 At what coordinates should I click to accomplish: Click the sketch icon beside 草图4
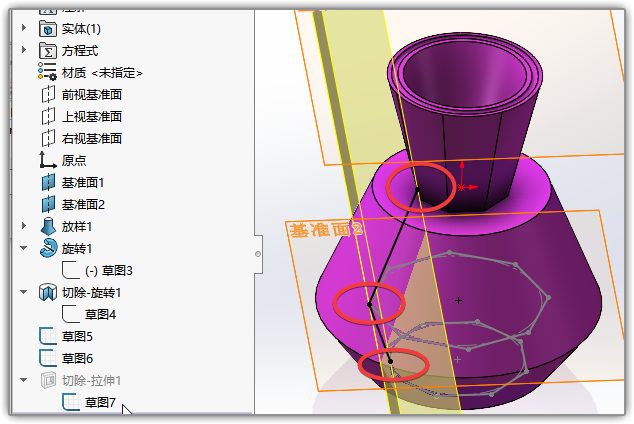click(x=71, y=314)
